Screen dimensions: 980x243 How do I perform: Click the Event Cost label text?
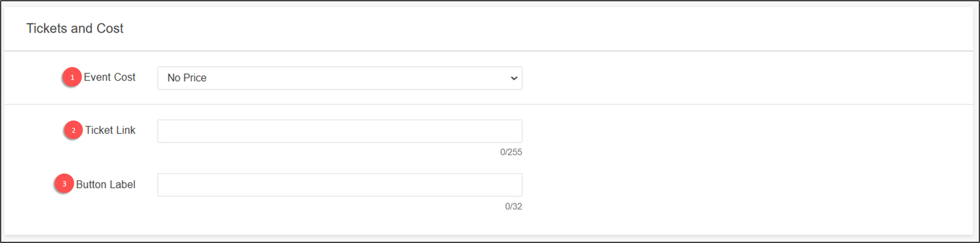[110, 77]
